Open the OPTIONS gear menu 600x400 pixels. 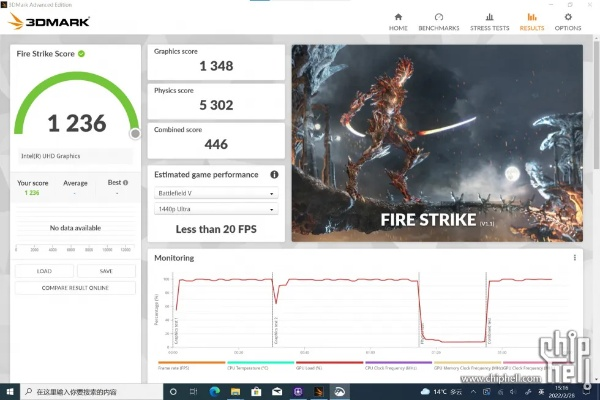tap(567, 21)
